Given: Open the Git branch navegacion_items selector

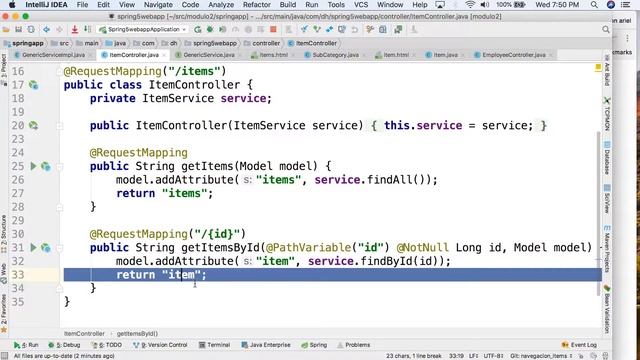Looking at the screenshot, I should (x=541, y=356).
